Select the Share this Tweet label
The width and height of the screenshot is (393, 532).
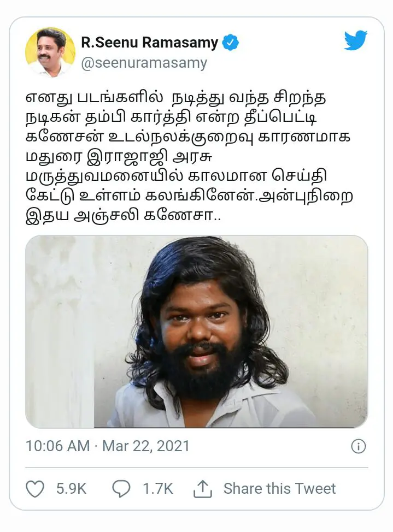(x=279, y=489)
